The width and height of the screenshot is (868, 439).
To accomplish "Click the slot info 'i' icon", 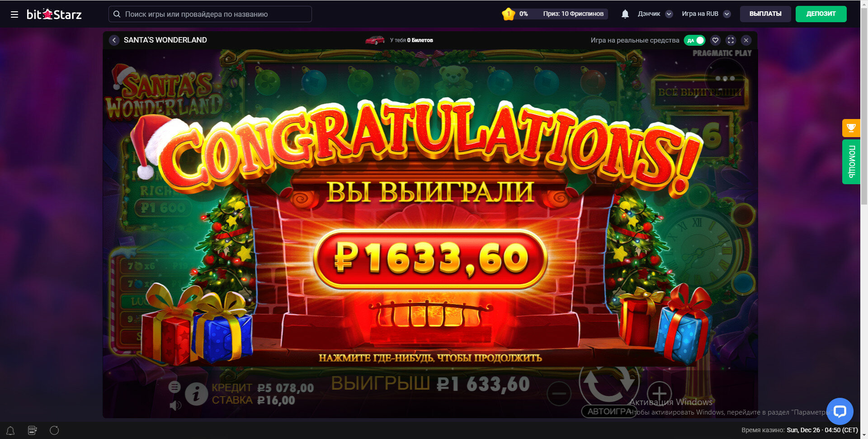I will (196, 394).
